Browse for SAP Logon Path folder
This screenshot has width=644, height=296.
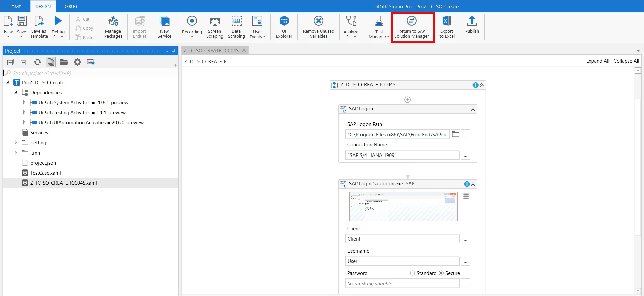(455, 134)
